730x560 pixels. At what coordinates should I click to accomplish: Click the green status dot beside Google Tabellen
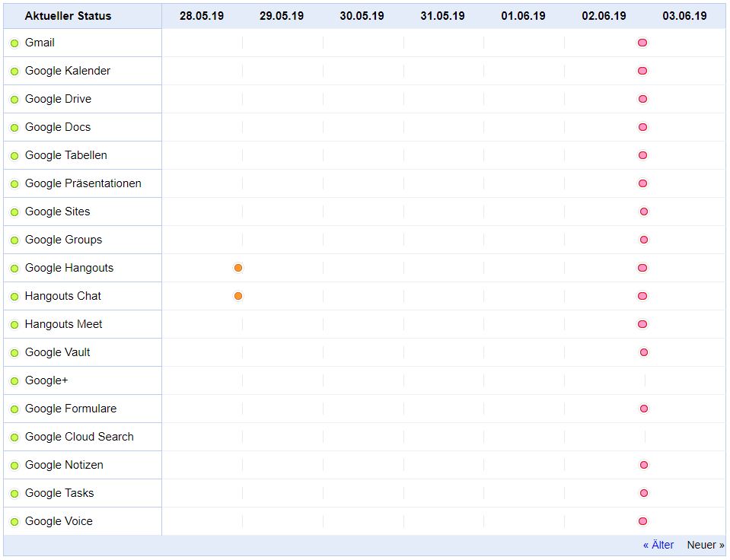point(14,156)
